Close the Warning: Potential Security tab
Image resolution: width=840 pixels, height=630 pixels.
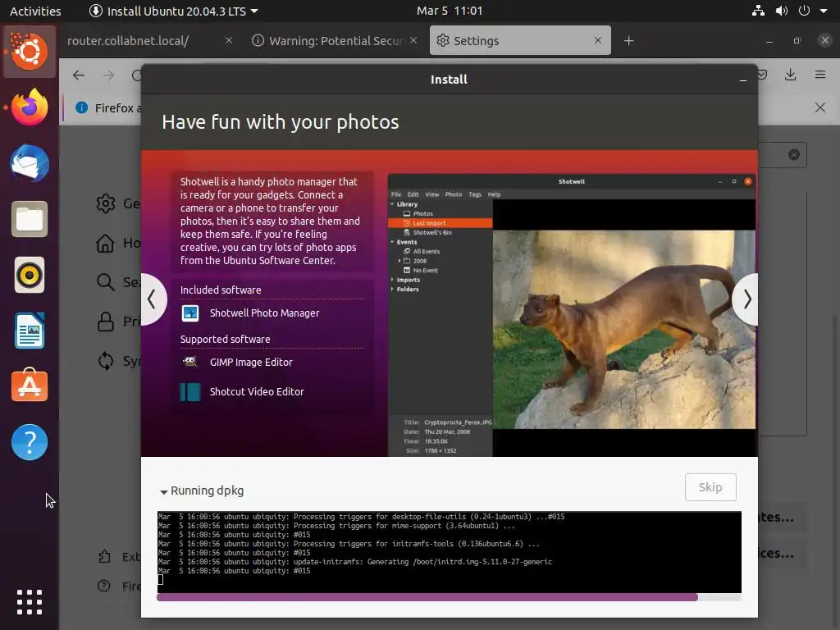pos(413,41)
